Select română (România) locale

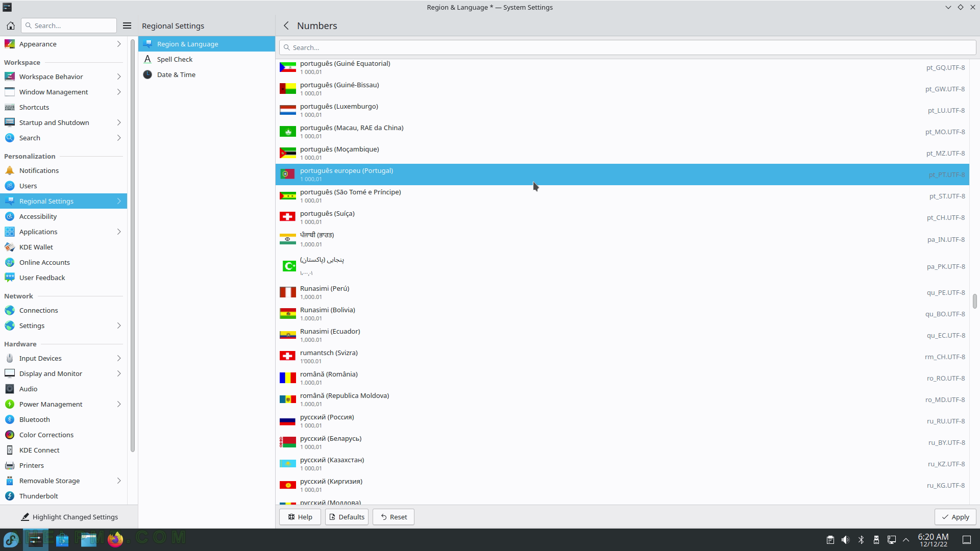pyautogui.click(x=622, y=378)
